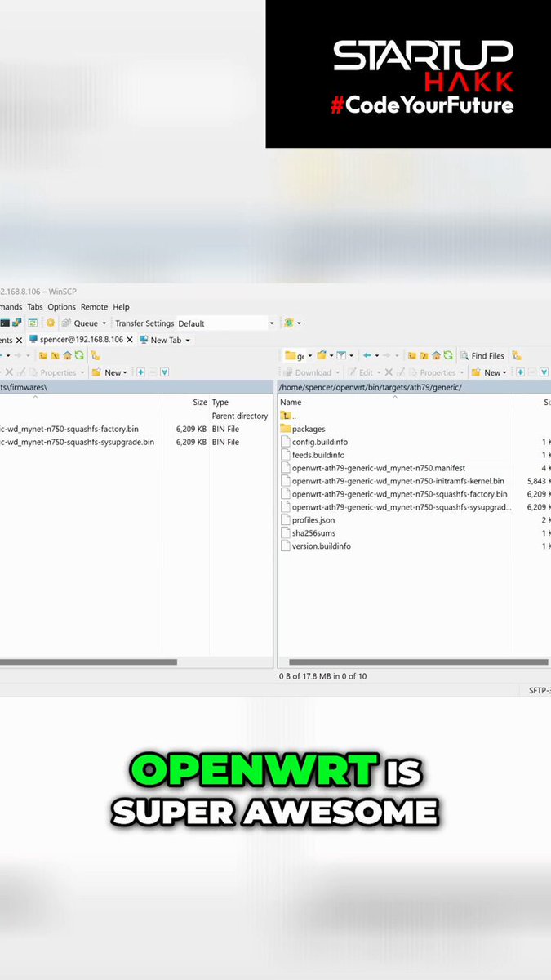
Task: Click the Synchronize icon in main toolbar
Action: point(32,323)
